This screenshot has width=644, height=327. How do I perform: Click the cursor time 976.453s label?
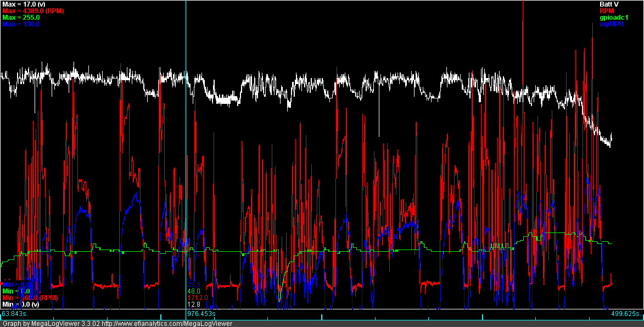[x=201, y=313]
